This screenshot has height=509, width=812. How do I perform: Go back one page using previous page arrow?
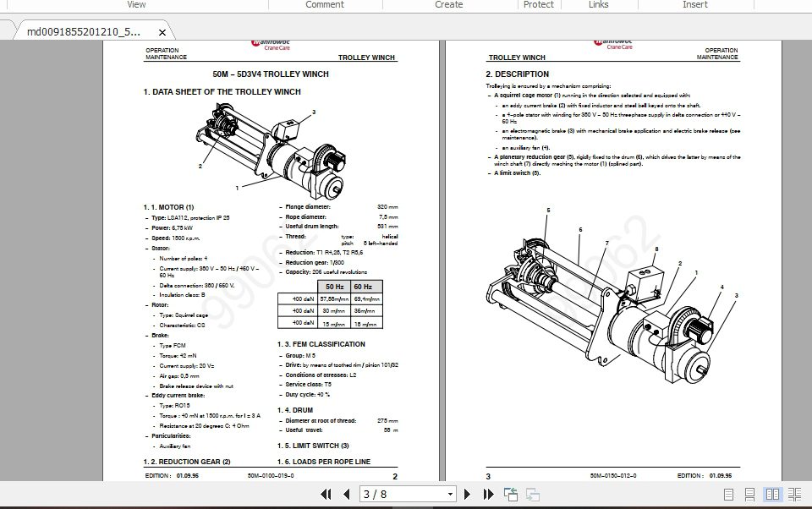tap(348, 495)
